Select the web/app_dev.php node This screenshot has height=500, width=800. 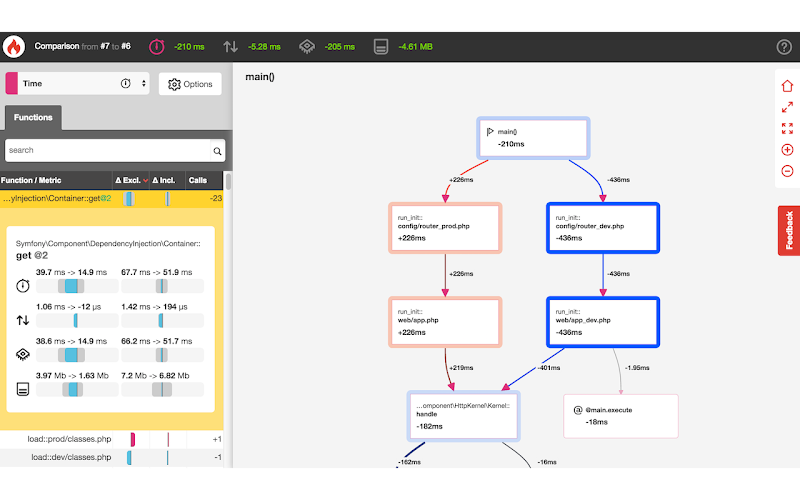[x=603, y=322]
